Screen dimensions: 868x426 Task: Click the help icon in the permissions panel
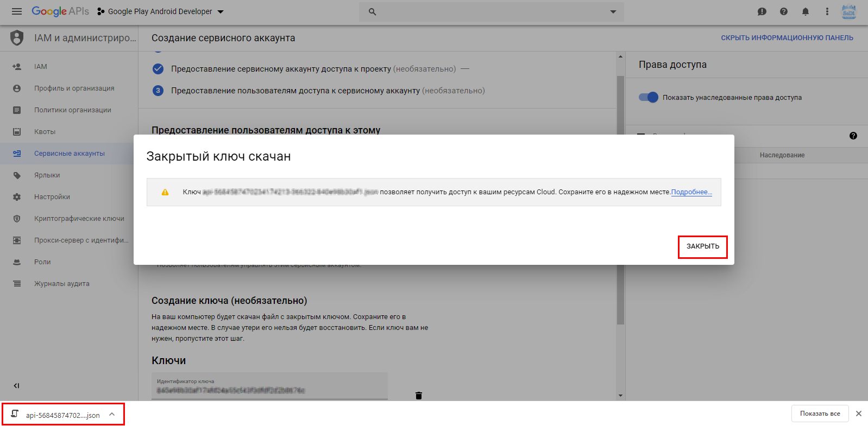853,136
